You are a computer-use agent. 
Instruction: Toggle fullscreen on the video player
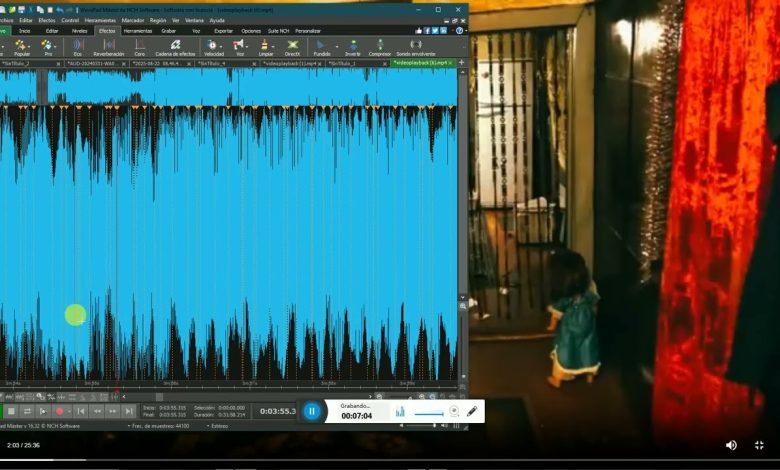click(760, 445)
